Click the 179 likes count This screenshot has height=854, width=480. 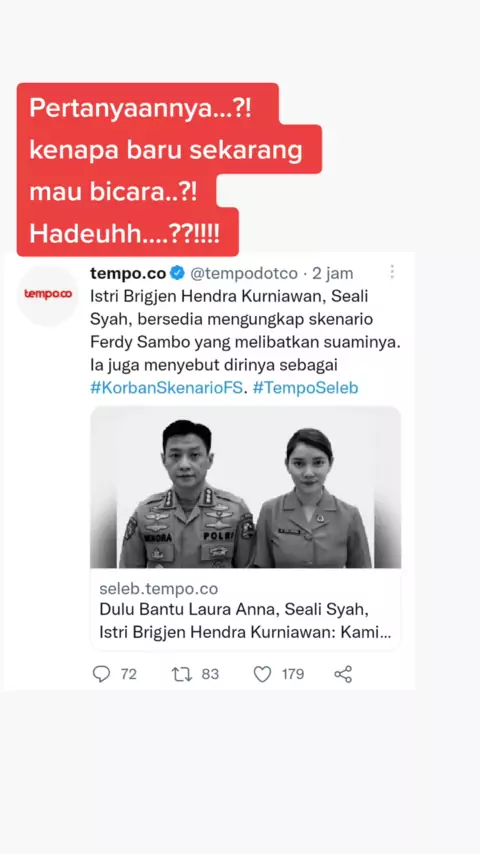pyautogui.click(x=293, y=674)
